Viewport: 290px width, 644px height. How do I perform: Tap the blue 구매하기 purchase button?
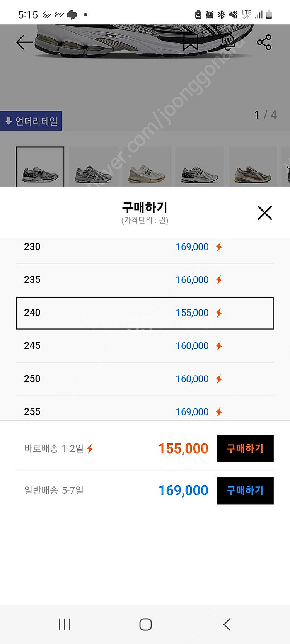click(x=245, y=490)
